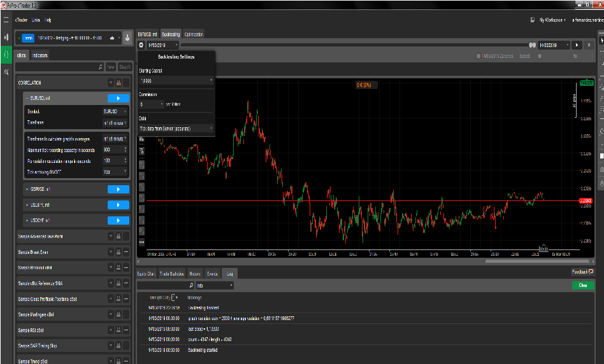Open the Automate section in left sidebar
Viewport: 604px width, 364px height.
[x=6, y=55]
